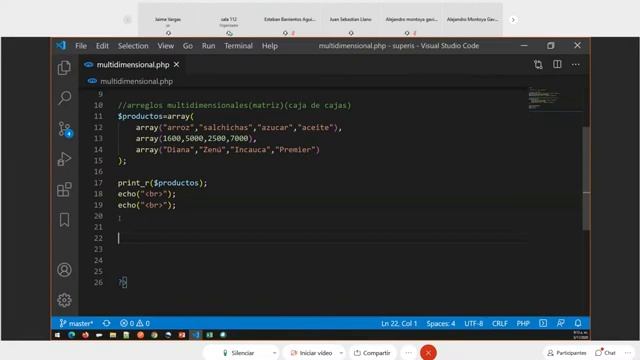This screenshot has height=360, width=640.
Task: Open the Run and Debug view
Action: click(64, 159)
